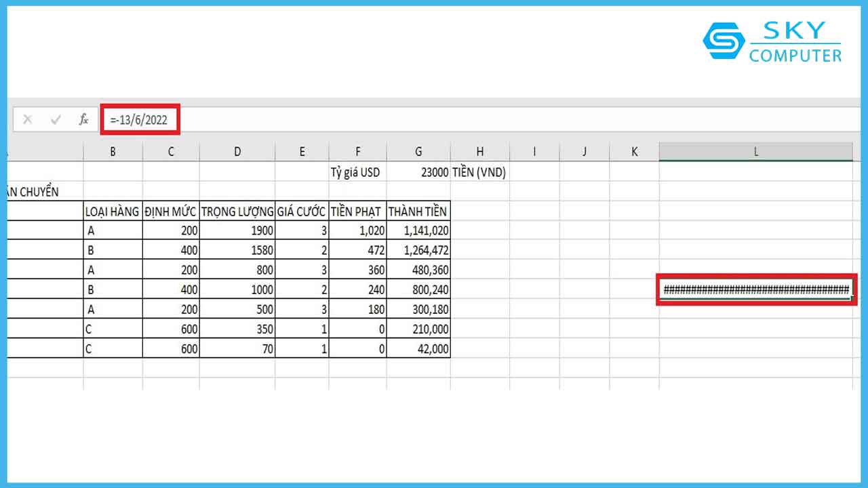Screen dimensions: 868x488
Task: Select TRỌNG LƯỢNG cell 1900
Action: point(237,230)
